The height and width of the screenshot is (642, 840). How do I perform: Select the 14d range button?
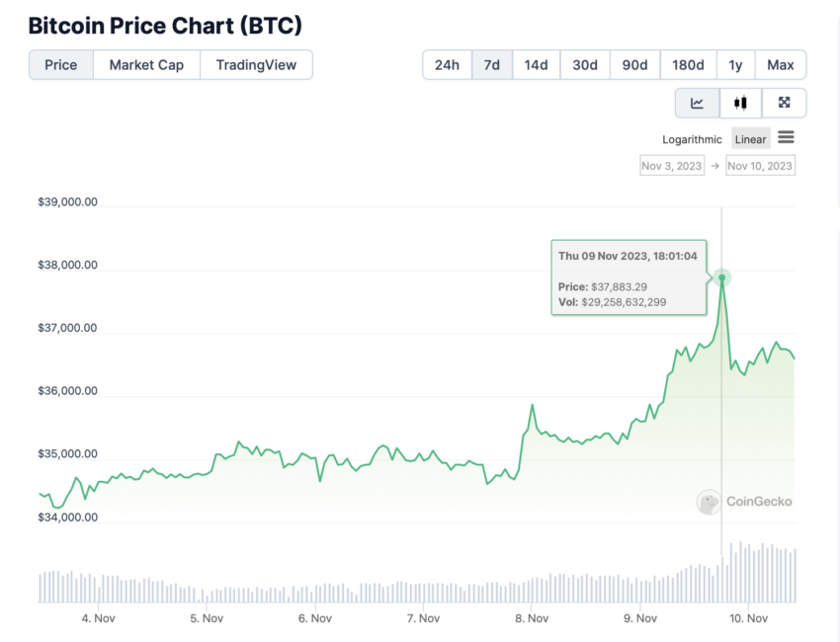click(537, 65)
